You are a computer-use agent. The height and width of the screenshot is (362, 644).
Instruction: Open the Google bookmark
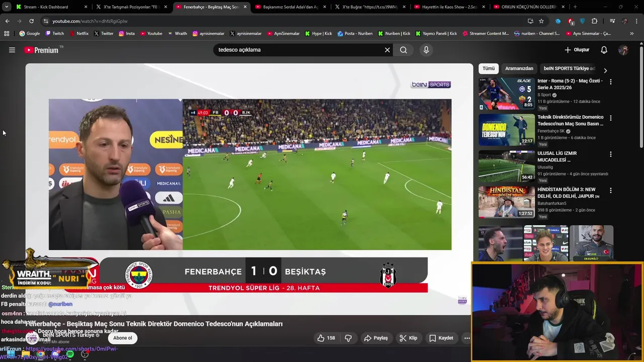[x=29, y=34]
